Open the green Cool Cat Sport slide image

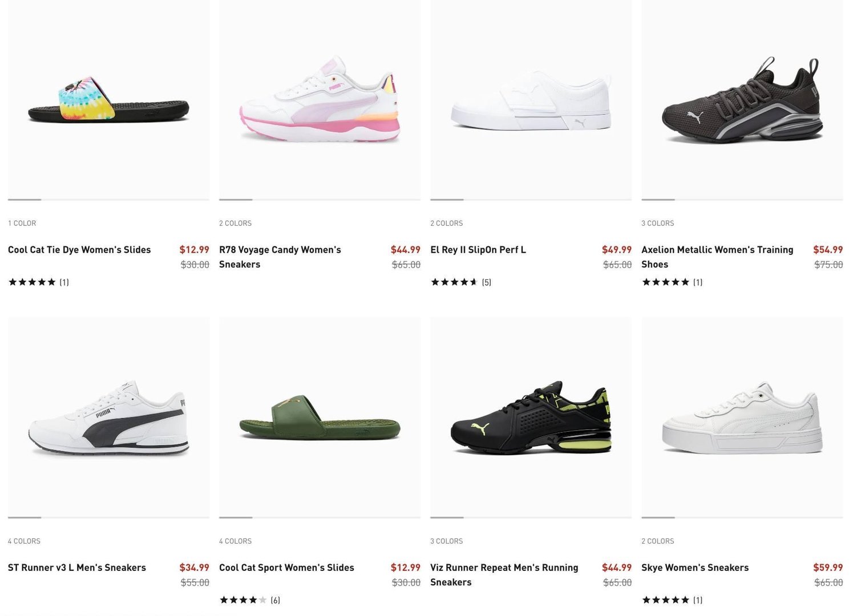coord(320,418)
